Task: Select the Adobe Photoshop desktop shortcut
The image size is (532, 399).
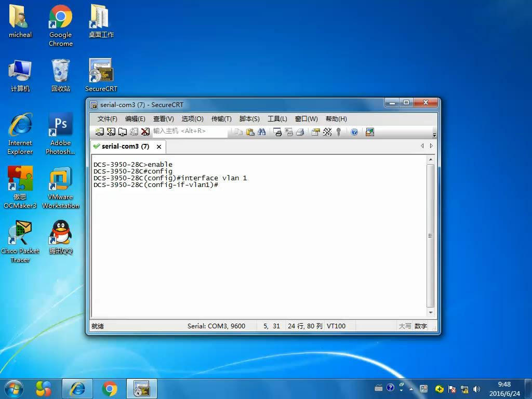Action: [60, 134]
